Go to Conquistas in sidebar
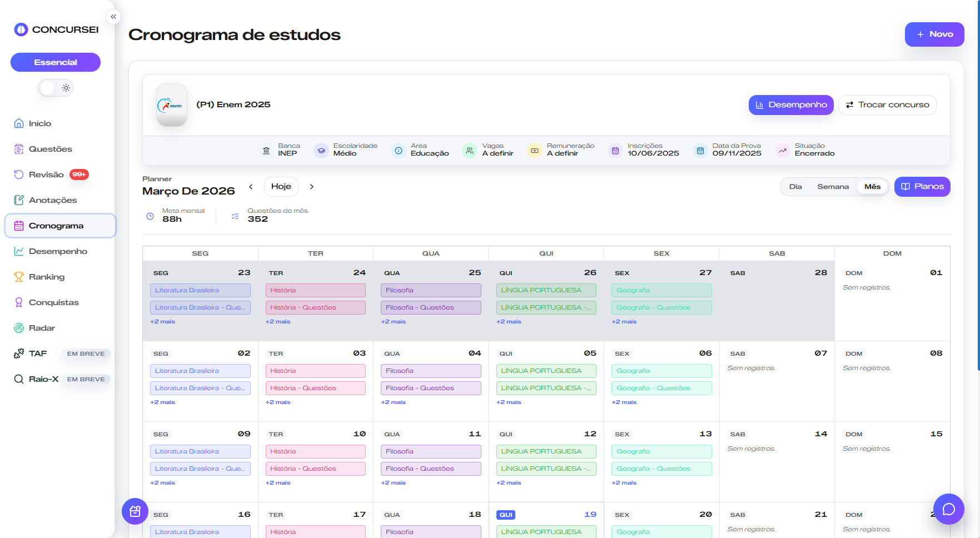Screen dimensions: 980x538 [53, 302]
